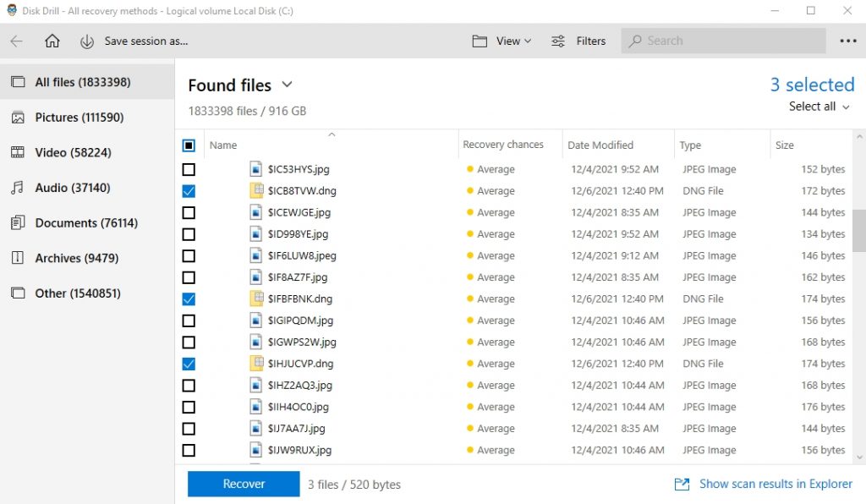This screenshot has width=866, height=504.
Task: Expand the Found files dropdown
Action: [x=287, y=85]
